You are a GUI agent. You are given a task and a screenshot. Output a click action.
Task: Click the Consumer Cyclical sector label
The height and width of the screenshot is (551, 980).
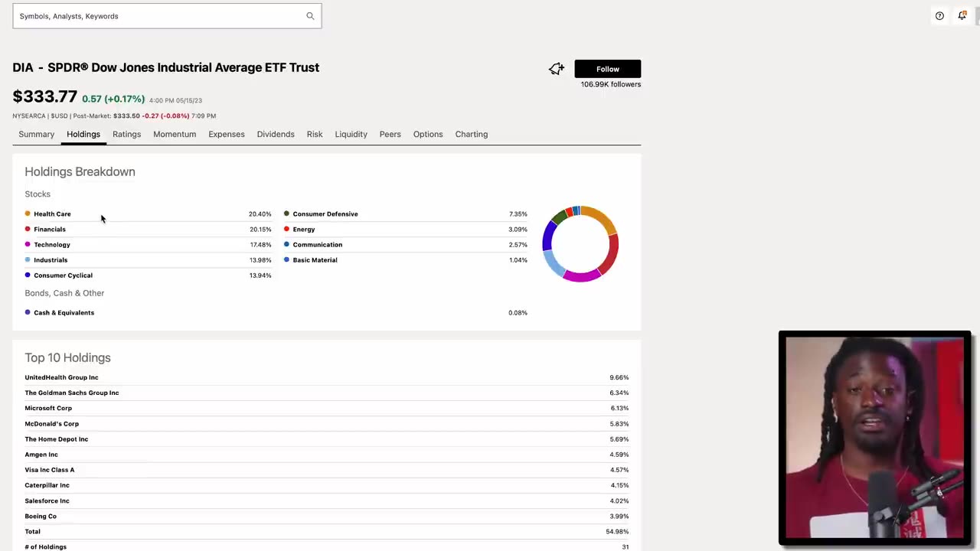coord(63,275)
